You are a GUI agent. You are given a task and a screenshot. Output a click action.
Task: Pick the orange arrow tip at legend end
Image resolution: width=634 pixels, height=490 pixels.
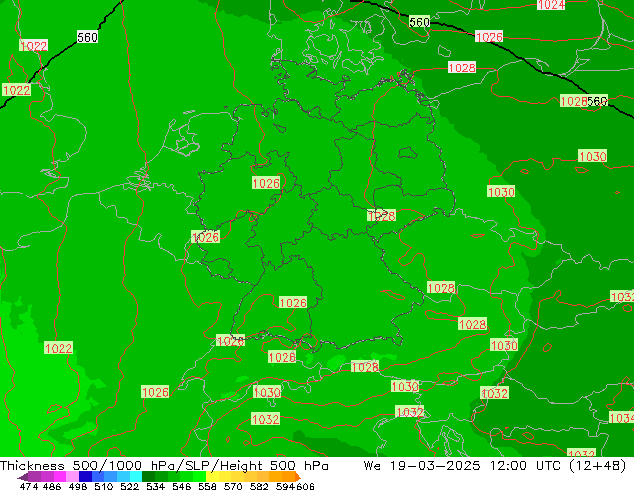pos(298,477)
